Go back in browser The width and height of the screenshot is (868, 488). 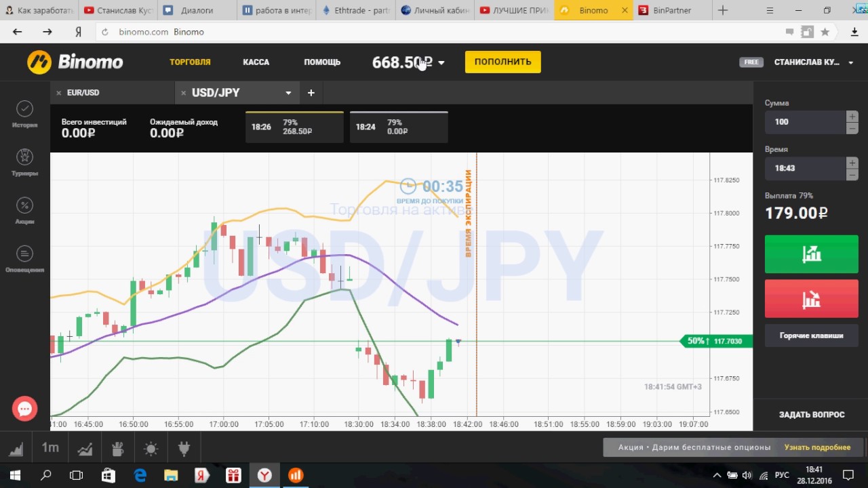18,32
